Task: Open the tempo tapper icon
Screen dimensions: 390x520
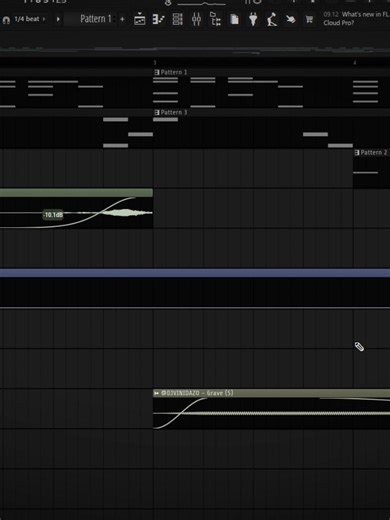Action: click(x=272, y=19)
